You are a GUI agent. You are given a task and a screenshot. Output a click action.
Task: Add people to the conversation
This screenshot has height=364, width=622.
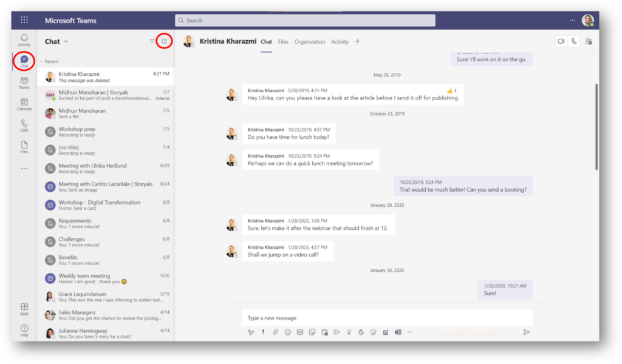(x=587, y=41)
